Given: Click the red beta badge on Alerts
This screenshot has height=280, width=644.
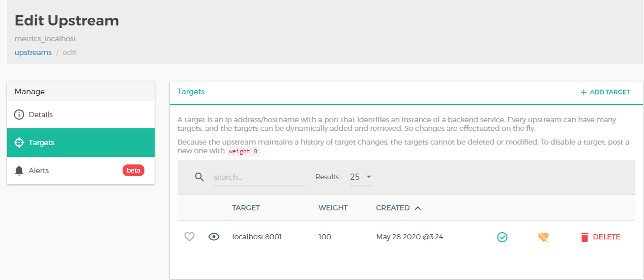Looking at the screenshot, I should pos(133,171).
